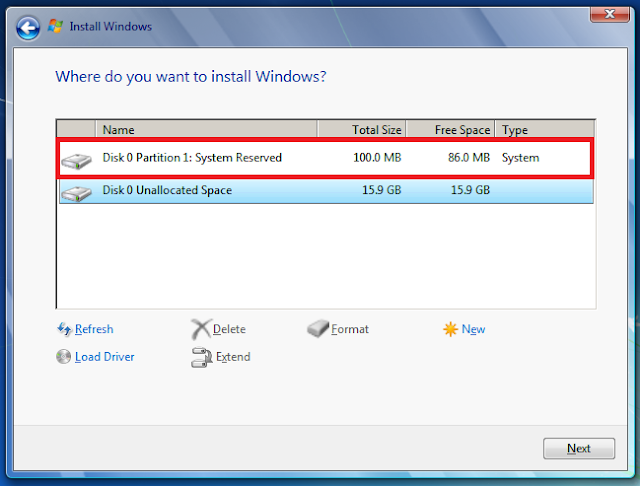Format the selected partition
This screenshot has height=486, width=640.
tap(350, 329)
